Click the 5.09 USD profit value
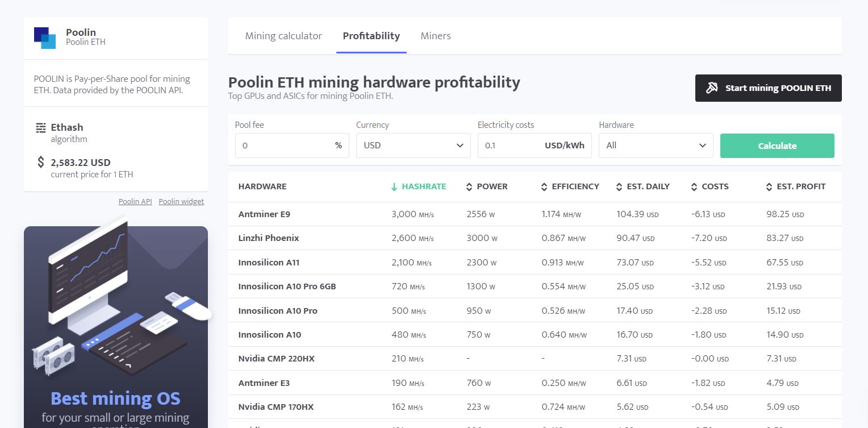 click(783, 407)
